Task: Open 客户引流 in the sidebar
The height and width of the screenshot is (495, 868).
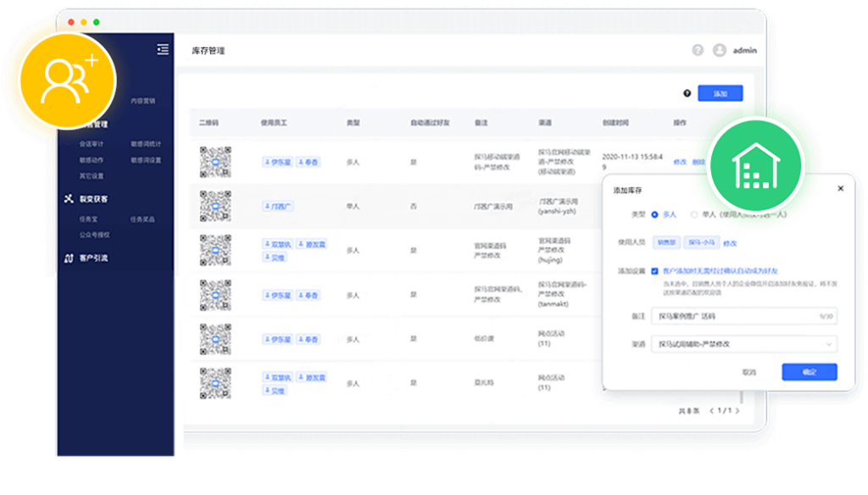Action: [x=93, y=258]
